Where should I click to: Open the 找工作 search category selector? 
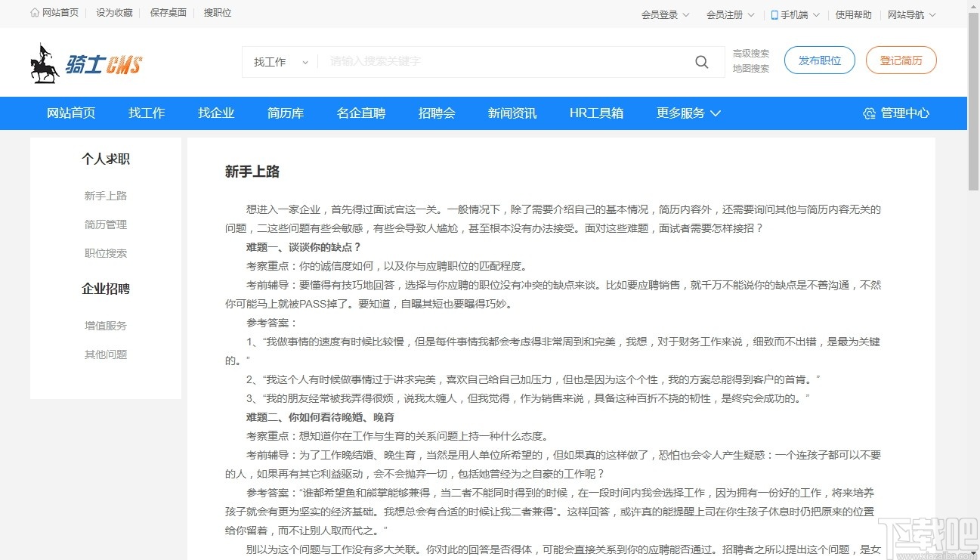click(x=280, y=62)
